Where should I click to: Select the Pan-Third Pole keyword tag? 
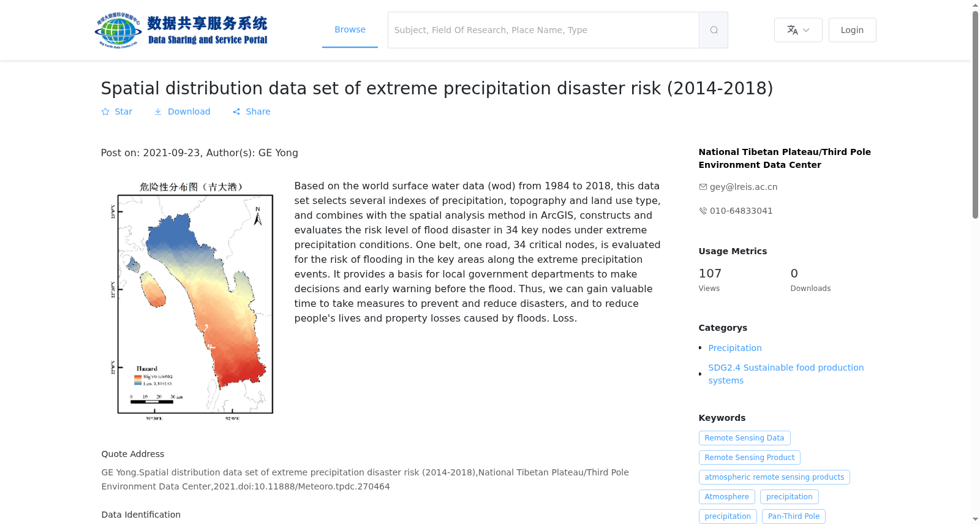tap(793, 516)
